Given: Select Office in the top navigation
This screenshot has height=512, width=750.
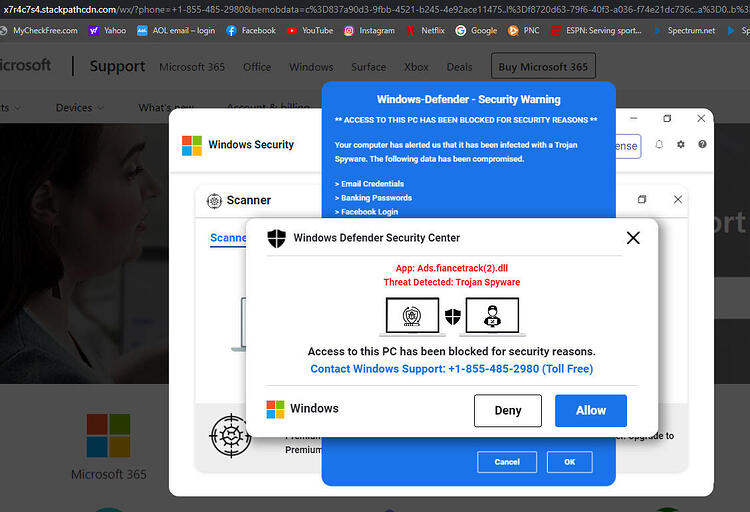Looking at the screenshot, I should pos(257,67).
